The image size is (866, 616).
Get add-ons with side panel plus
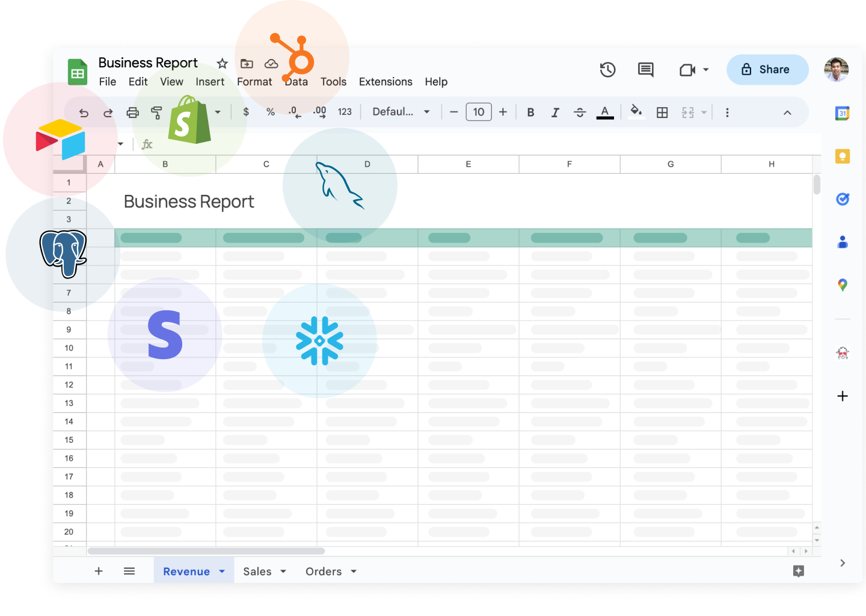843,396
